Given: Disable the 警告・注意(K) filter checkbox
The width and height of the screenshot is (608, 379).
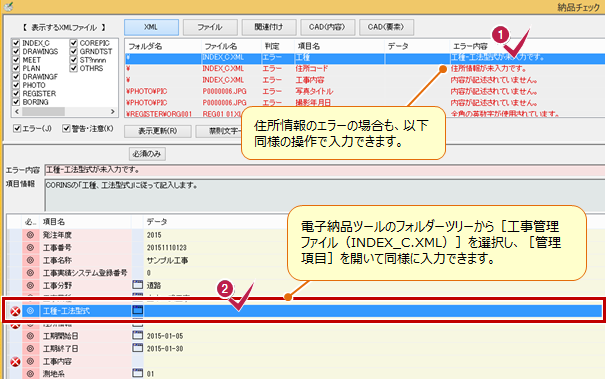Looking at the screenshot, I should [66, 128].
